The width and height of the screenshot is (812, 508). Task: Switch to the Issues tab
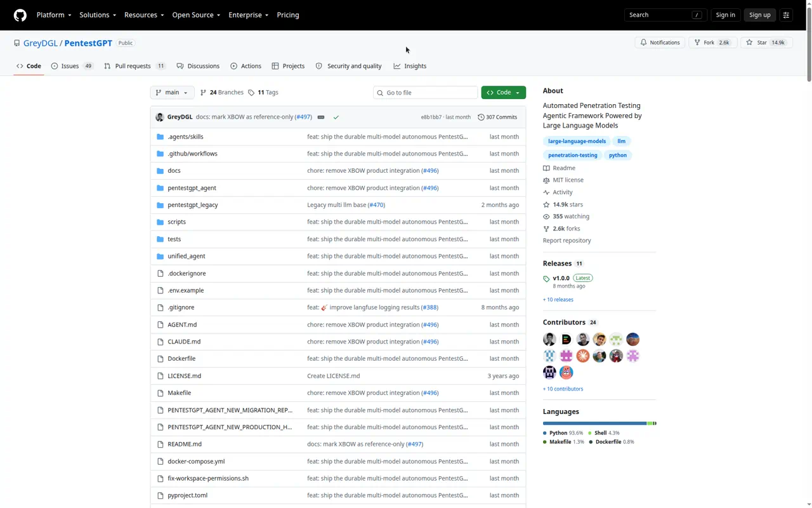coord(72,66)
